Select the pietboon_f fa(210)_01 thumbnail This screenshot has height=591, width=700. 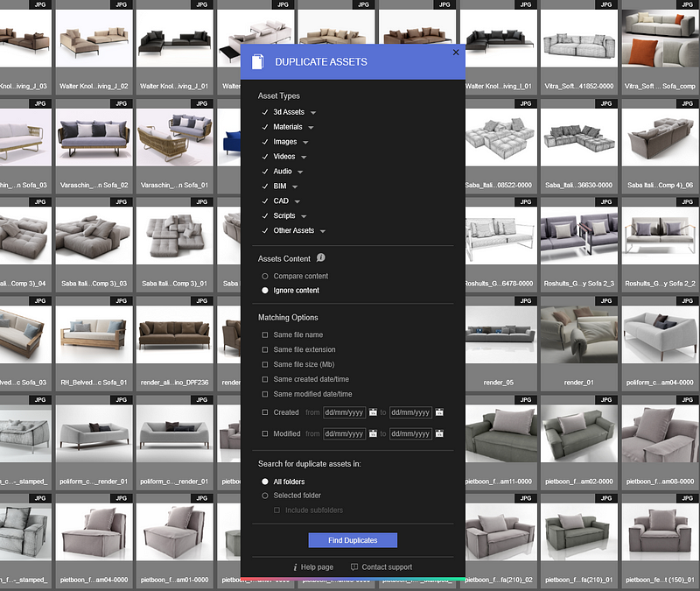(579, 531)
